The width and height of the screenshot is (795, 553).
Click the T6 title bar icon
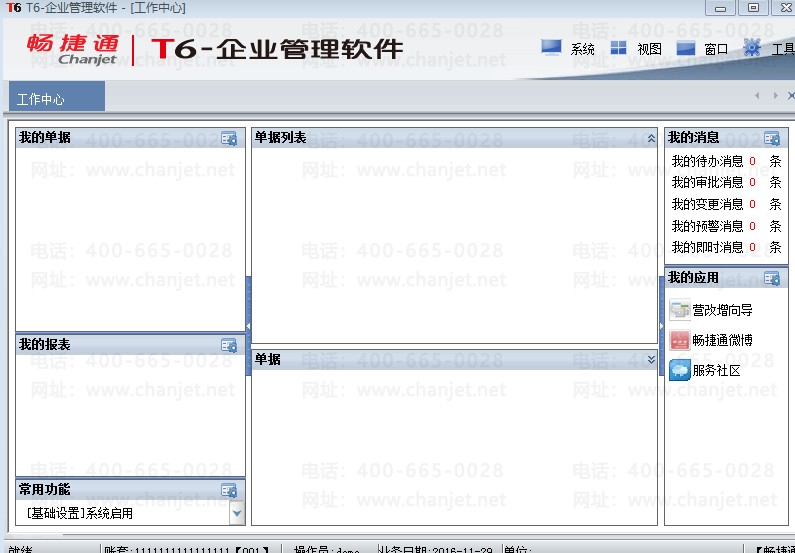[x=14, y=8]
